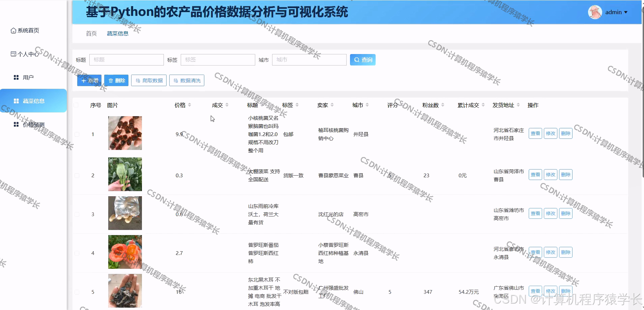Click the 爬取数据 button
The width and height of the screenshot is (644, 310).
pos(149,80)
